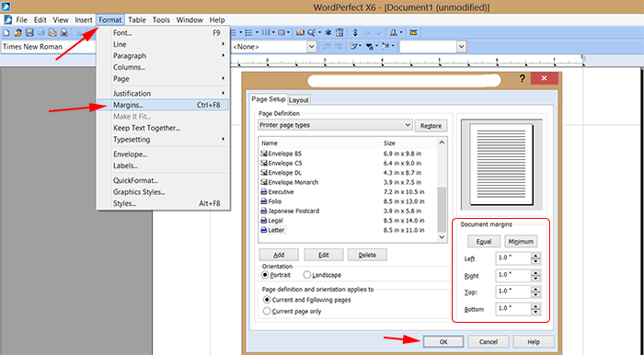Select the Landscape orientation radio button

coord(306,275)
